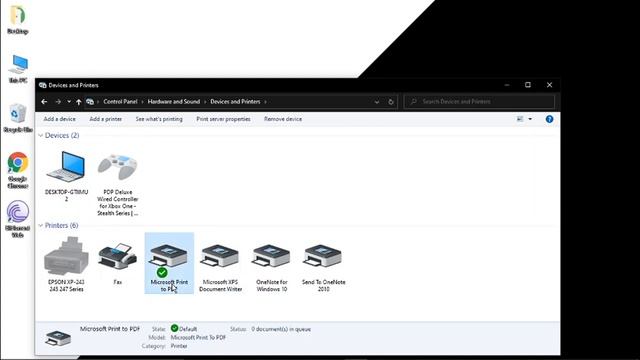Go to Control Panel breadcrumb
This screenshot has height=360, width=640.
(x=120, y=102)
